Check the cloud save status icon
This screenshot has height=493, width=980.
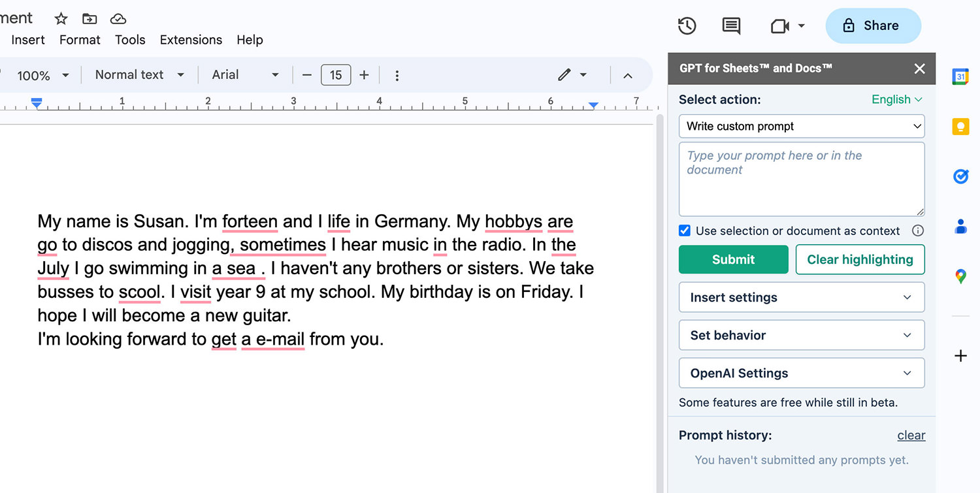118,18
